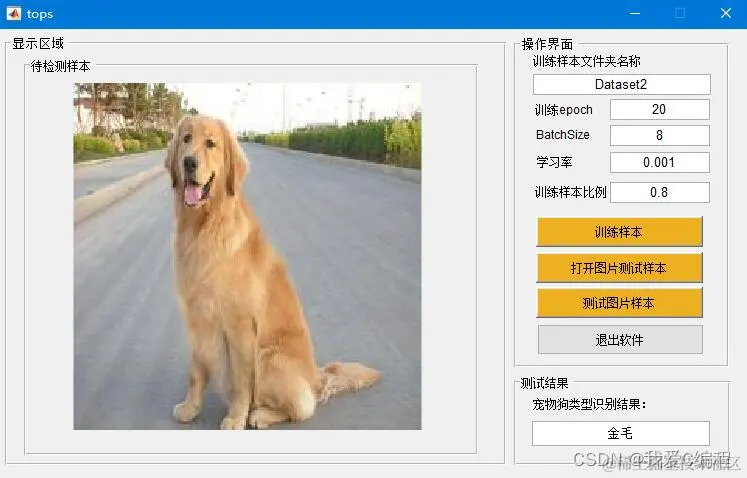Click the 训练epoch label

coord(564,110)
